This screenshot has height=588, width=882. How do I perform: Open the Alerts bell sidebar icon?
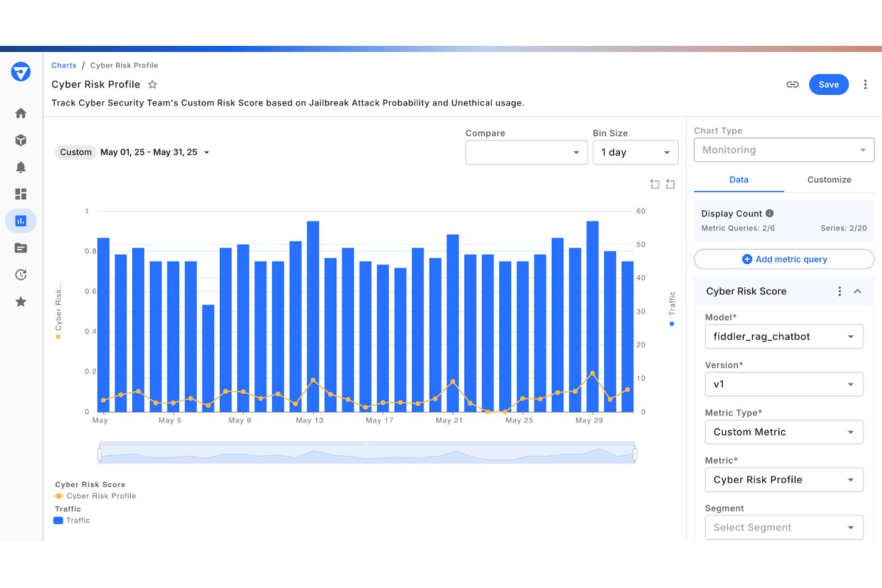click(x=21, y=167)
